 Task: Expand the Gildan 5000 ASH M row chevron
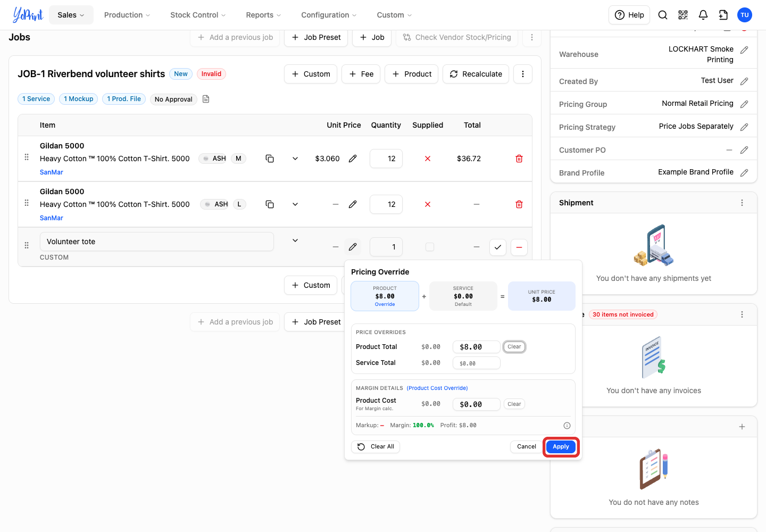[x=295, y=159]
